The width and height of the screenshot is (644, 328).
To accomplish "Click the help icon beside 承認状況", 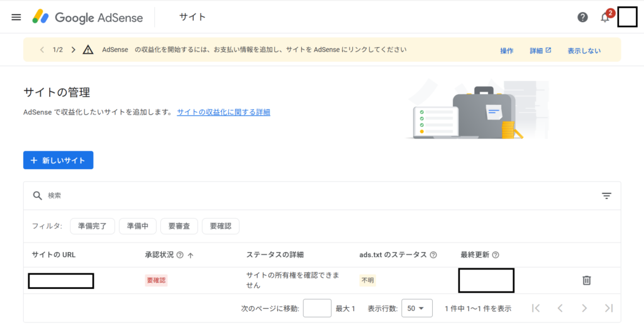I will click(180, 255).
